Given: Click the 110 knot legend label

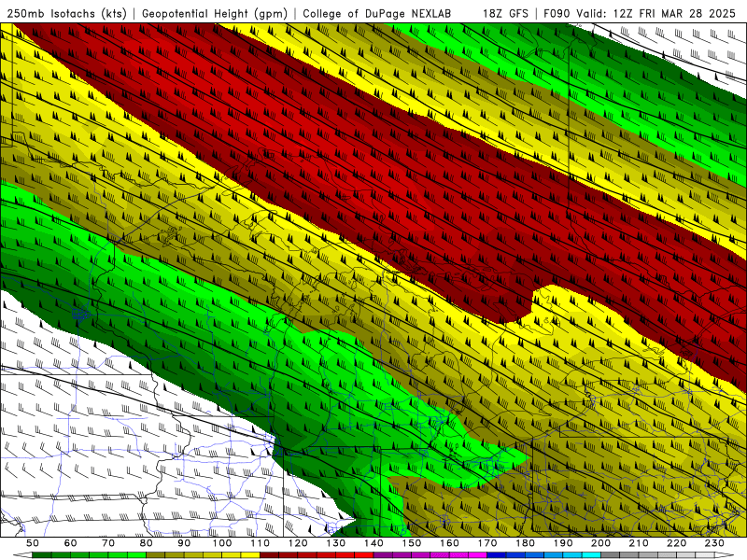Looking at the screenshot, I should pos(261,543).
